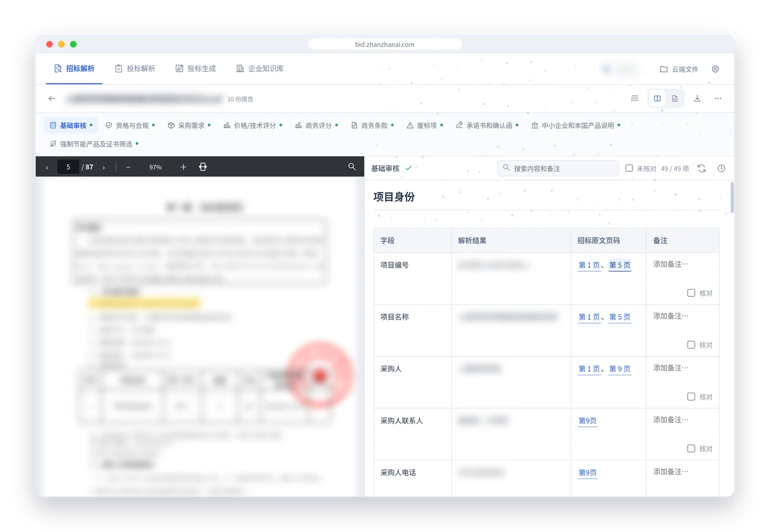
Task: Check 核对 for 项目名称 row
Action: coord(691,345)
